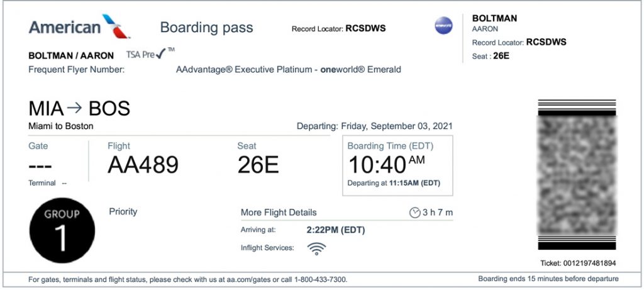Click the AAdvantage Executive Platinum status text

pyautogui.click(x=289, y=70)
